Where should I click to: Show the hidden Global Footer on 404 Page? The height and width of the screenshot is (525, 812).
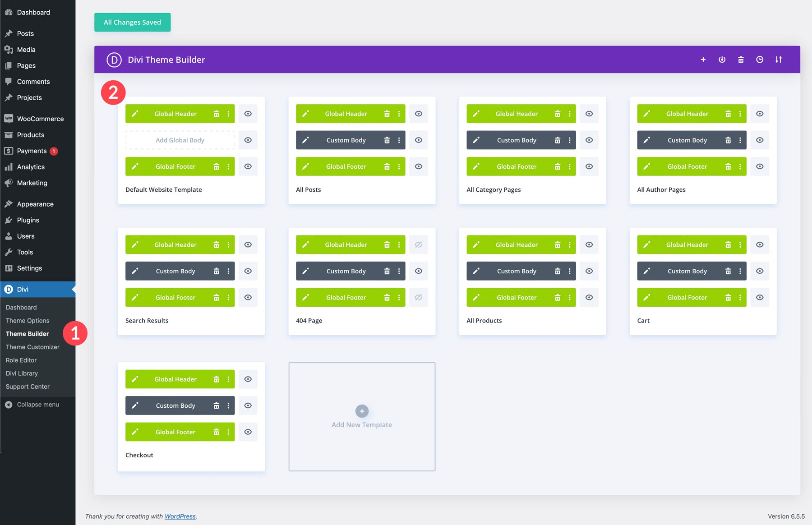pyautogui.click(x=418, y=297)
